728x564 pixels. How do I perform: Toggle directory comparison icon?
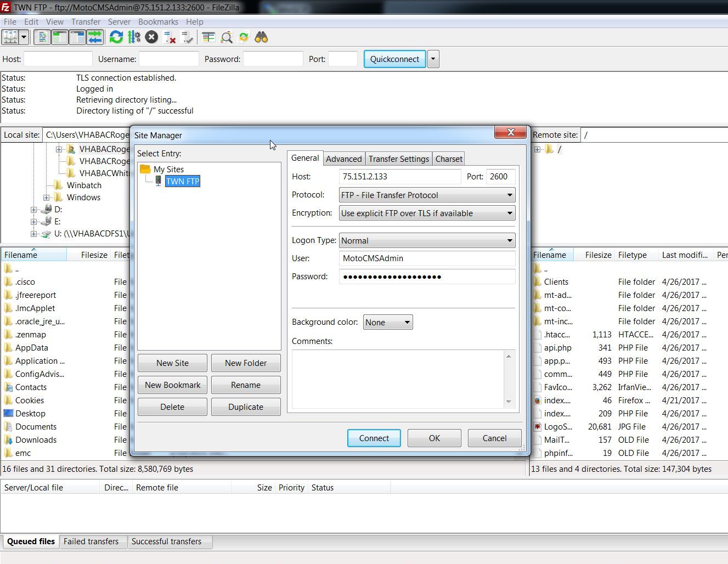click(226, 37)
